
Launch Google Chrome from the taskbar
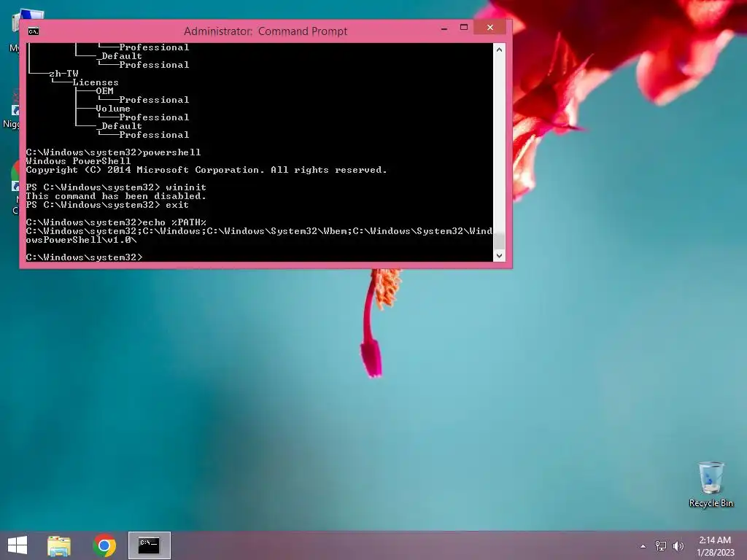click(x=104, y=545)
